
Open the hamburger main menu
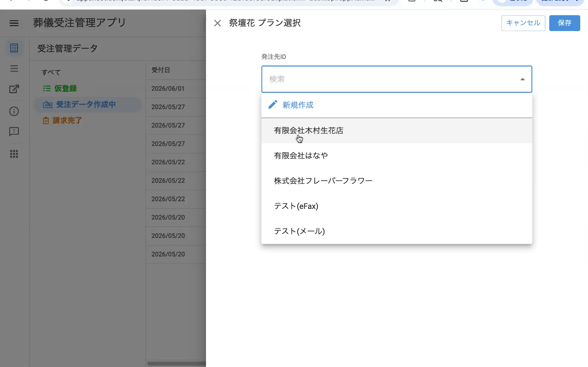[14, 23]
